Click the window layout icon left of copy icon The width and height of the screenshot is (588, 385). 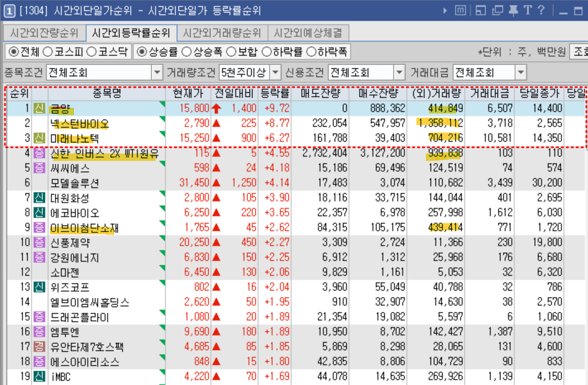(481, 10)
